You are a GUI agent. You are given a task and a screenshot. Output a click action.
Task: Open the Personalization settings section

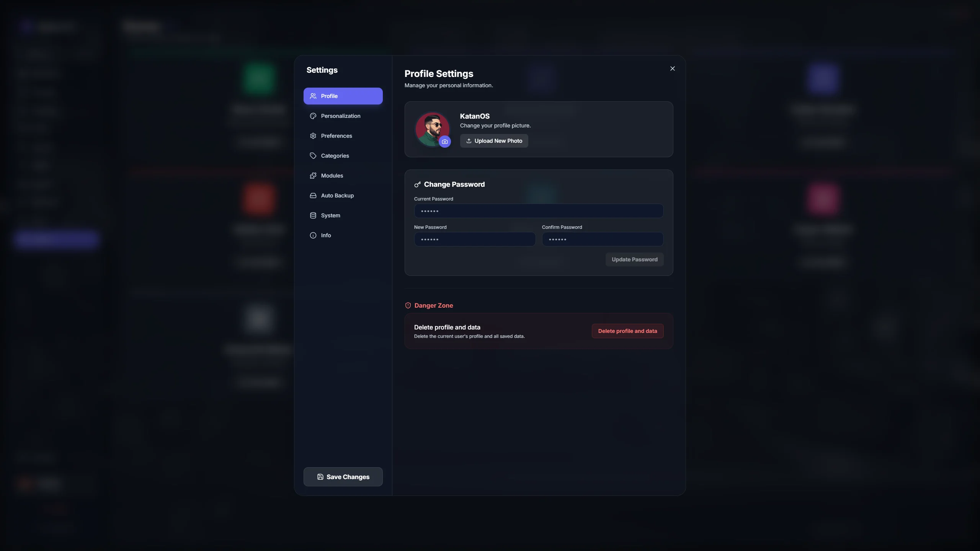click(340, 116)
